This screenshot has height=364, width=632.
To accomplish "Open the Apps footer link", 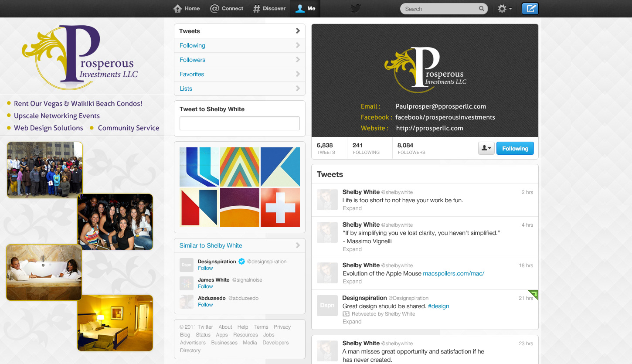I will (x=222, y=335).
